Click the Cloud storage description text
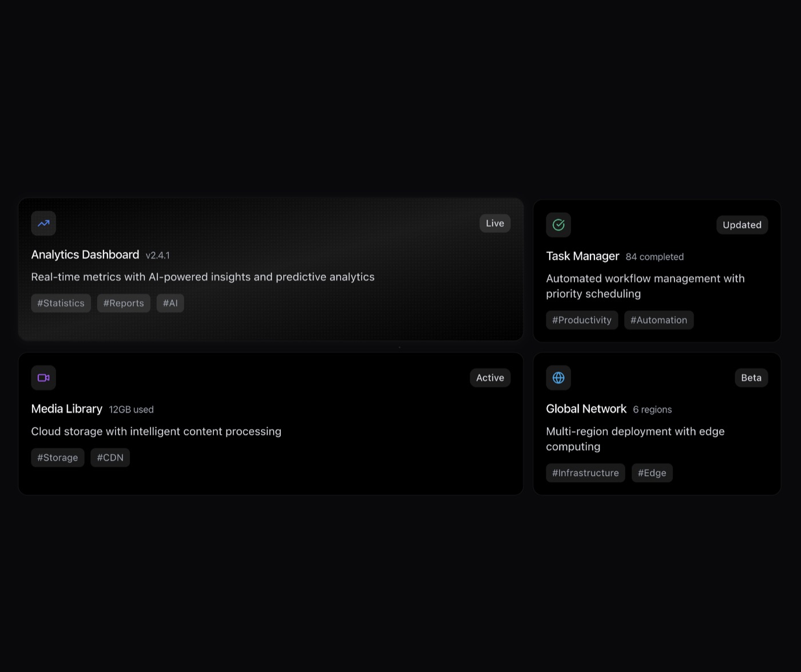 point(156,431)
